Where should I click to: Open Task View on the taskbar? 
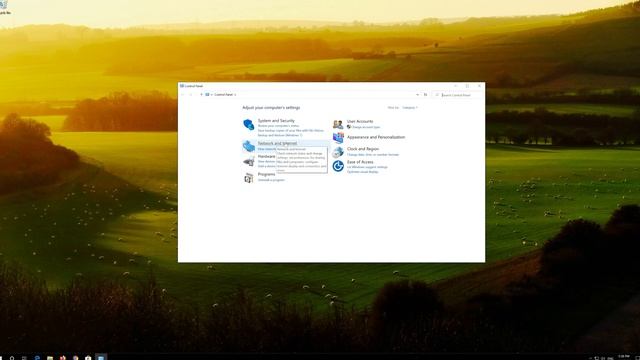(x=24, y=358)
